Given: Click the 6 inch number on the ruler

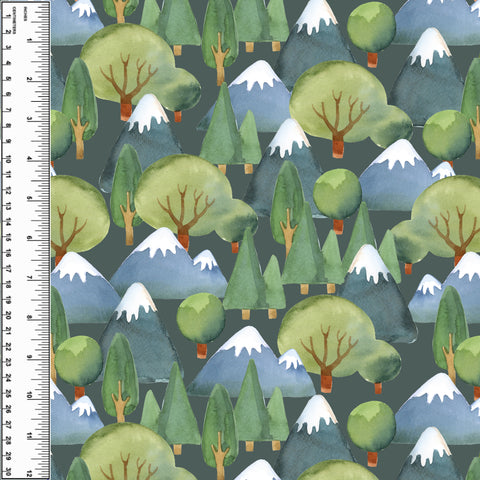Looking at the screenshot, I should click(30, 238).
